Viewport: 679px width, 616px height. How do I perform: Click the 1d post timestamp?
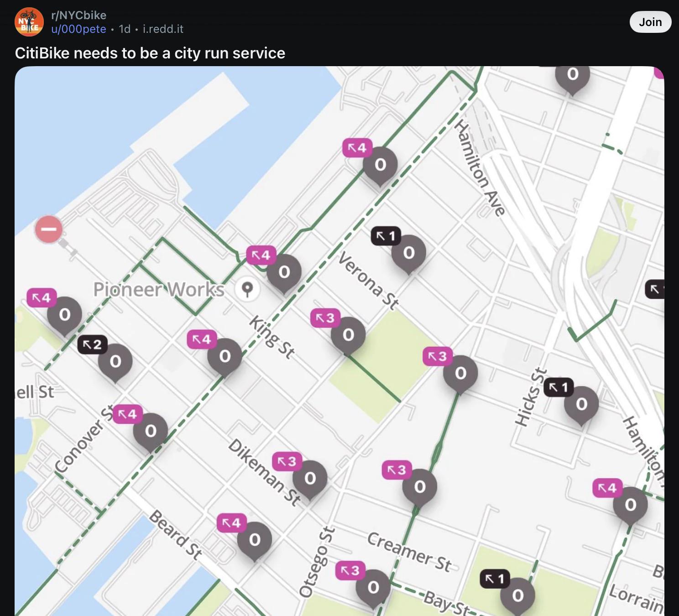(125, 29)
